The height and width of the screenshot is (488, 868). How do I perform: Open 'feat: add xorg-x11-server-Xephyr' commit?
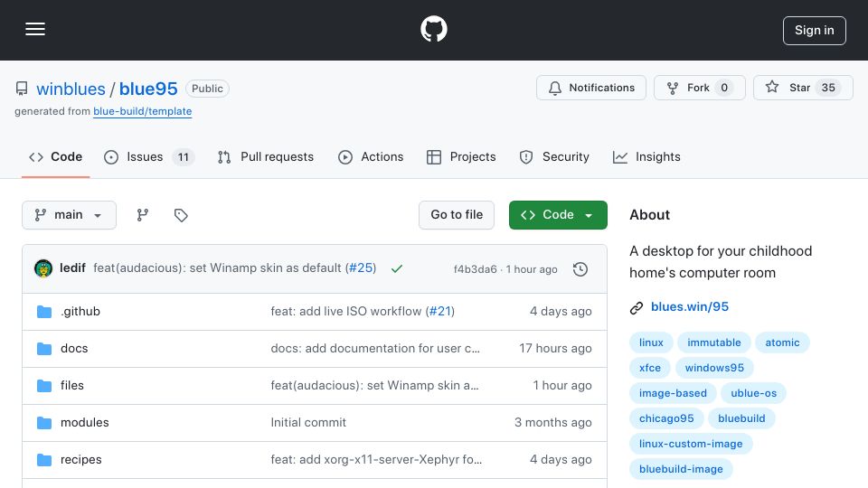[x=376, y=460]
